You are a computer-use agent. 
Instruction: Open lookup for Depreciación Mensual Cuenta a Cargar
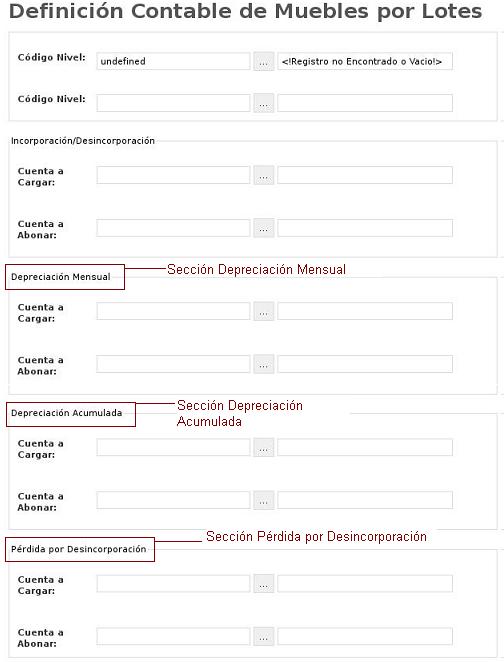tap(264, 312)
